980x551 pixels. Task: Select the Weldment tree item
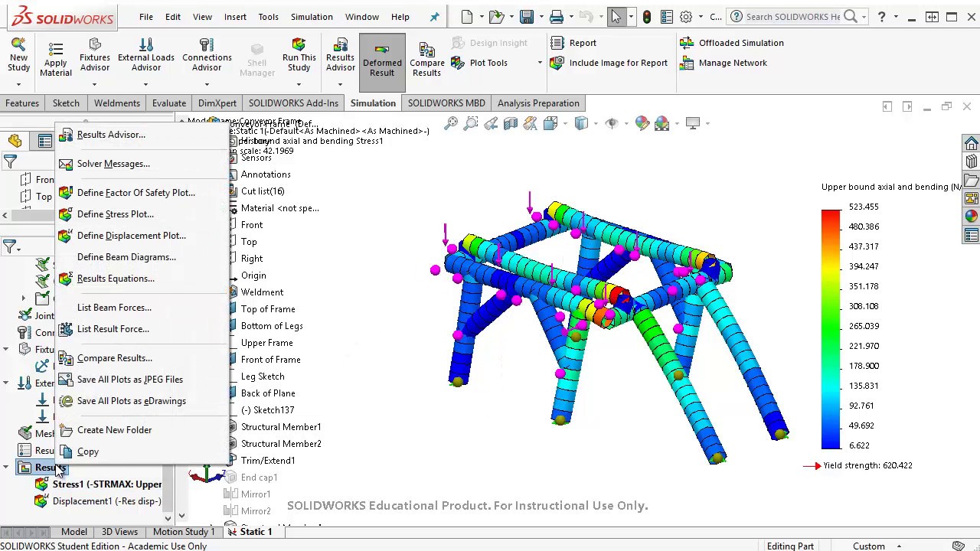[x=262, y=292]
